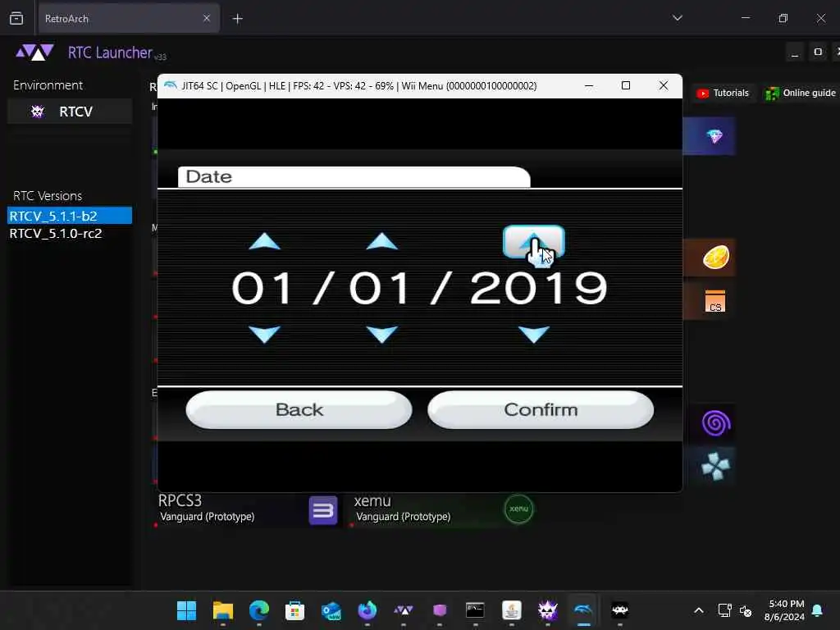This screenshot has height=630, width=840.
Task: Decrease the month with its down arrow
Action: tap(265, 334)
